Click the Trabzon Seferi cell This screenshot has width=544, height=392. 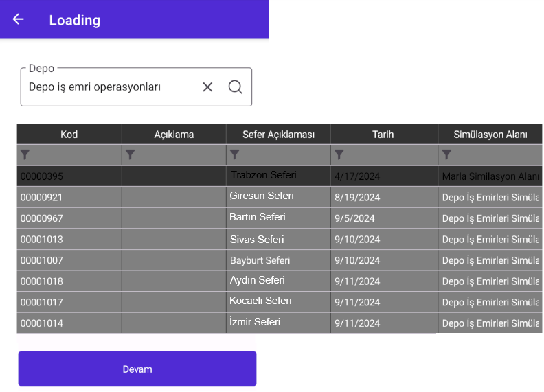click(278, 176)
